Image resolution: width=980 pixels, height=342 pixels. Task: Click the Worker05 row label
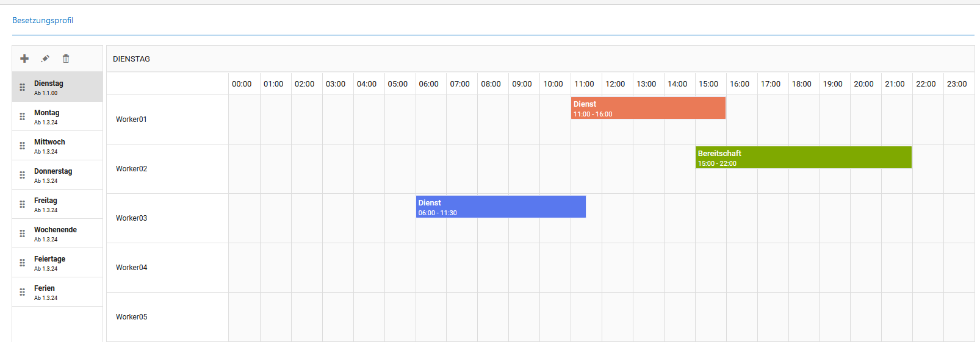pos(132,317)
